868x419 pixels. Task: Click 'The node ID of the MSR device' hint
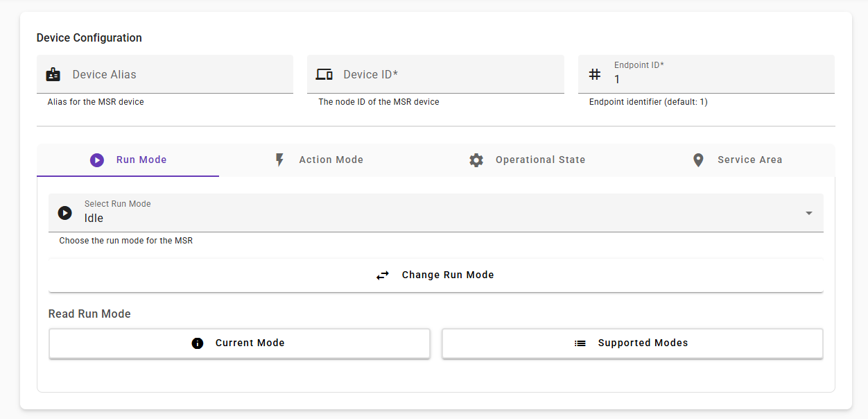[x=379, y=102]
